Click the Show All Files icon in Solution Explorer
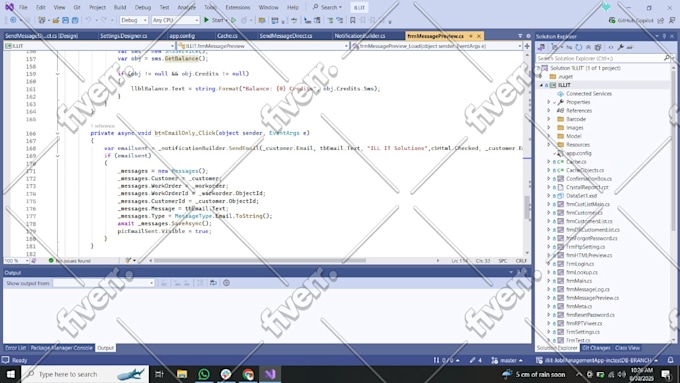The image size is (680, 383). [598, 47]
